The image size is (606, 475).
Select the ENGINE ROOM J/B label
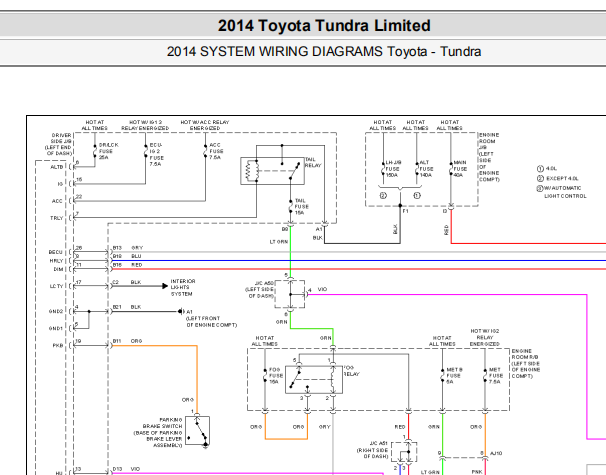489,157
